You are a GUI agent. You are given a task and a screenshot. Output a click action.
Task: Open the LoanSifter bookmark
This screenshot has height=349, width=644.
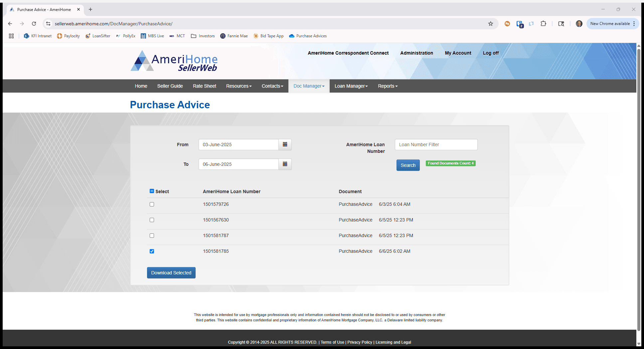pyautogui.click(x=98, y=36)
